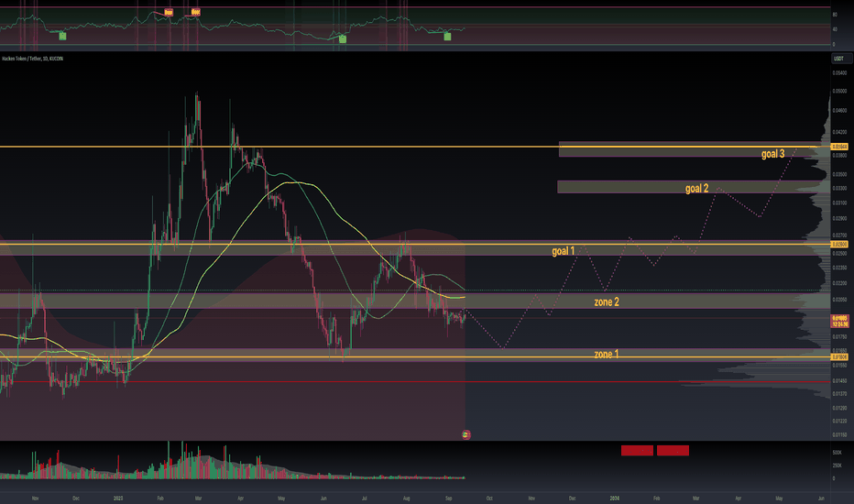854x504 pixels.
Task: Click the Oct label on time axis
Action: point(489,498)
